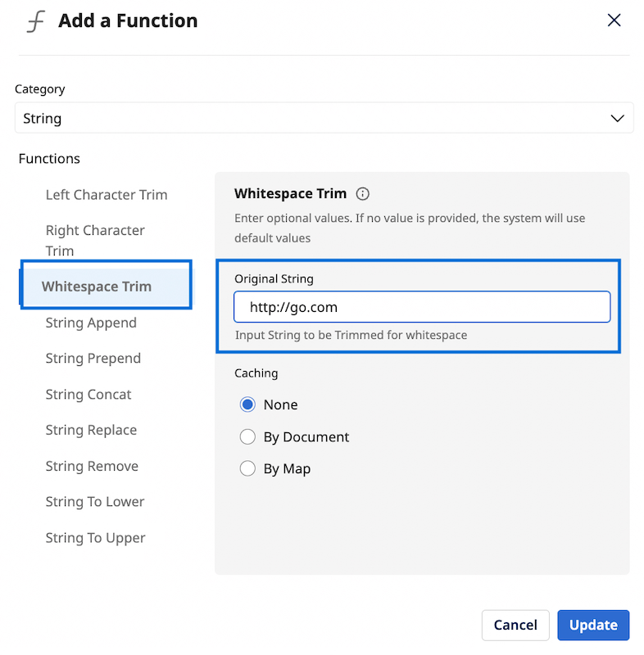Select String Prepend function
The height and width of the screenshot is (655, 644).
(93, 359)
